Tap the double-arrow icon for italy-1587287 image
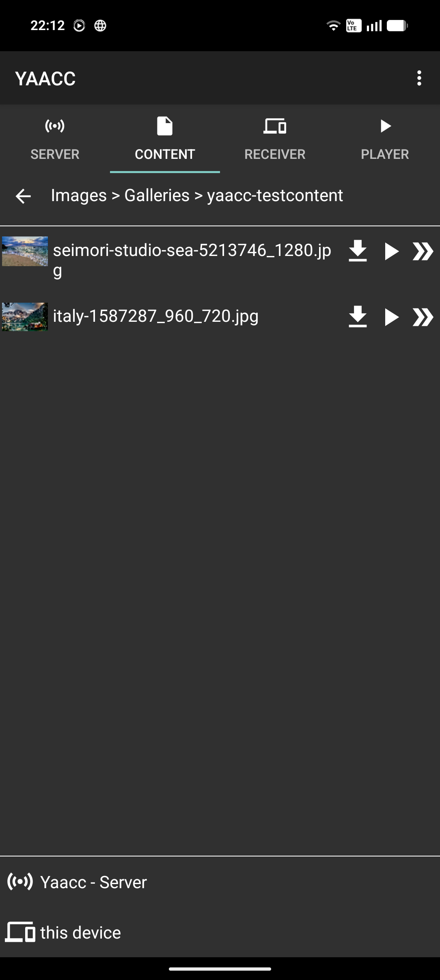Image resolution: width=440 pixels, height=980 pixels. coord(423,317)
